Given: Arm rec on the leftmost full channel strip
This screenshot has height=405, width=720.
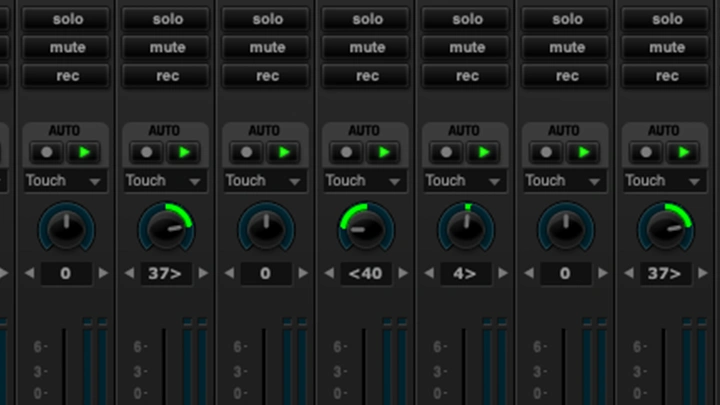Looking at the screenshot, I should pos(66,76).
